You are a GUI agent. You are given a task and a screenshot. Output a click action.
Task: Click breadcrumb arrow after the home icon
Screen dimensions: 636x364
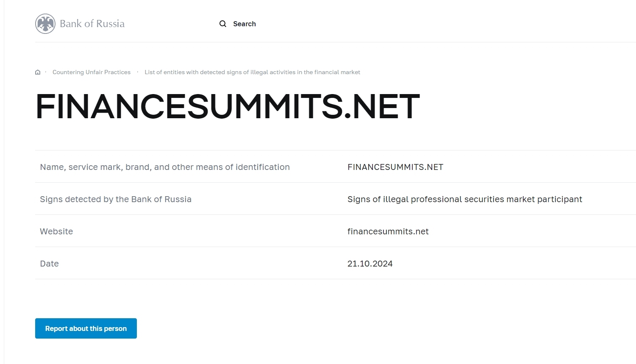[46, 72]
